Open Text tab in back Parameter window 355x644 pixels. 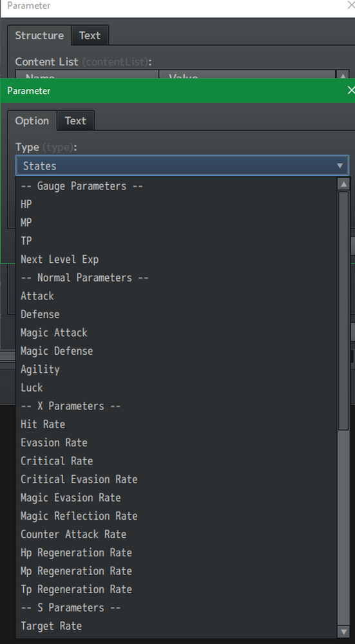(90, 35)
